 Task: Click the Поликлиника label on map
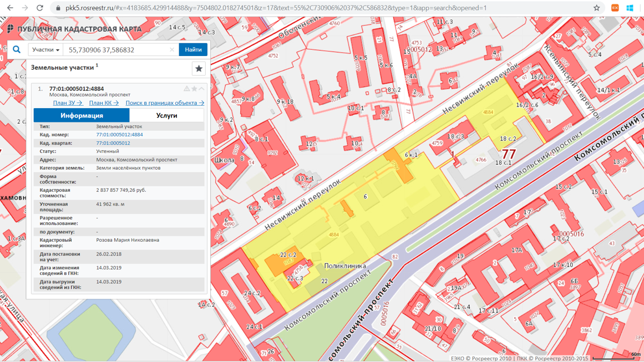pos(345,266)
